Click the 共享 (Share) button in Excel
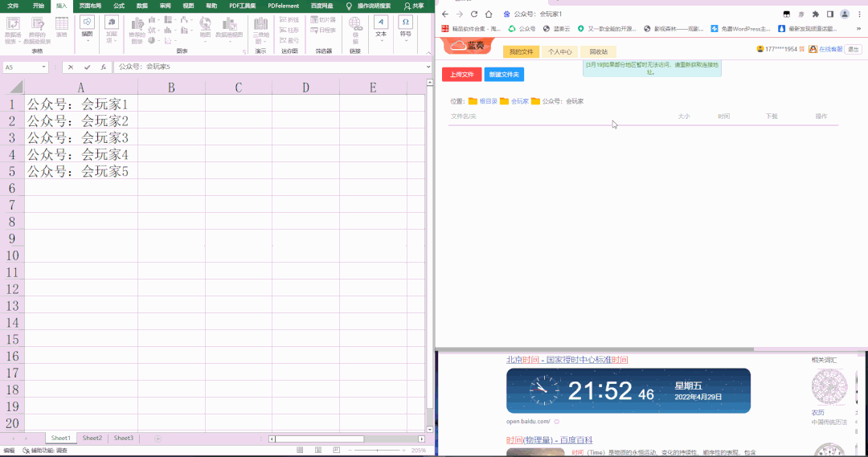The height and width of the screenshot is (457, 868). [x=414, y=6]
